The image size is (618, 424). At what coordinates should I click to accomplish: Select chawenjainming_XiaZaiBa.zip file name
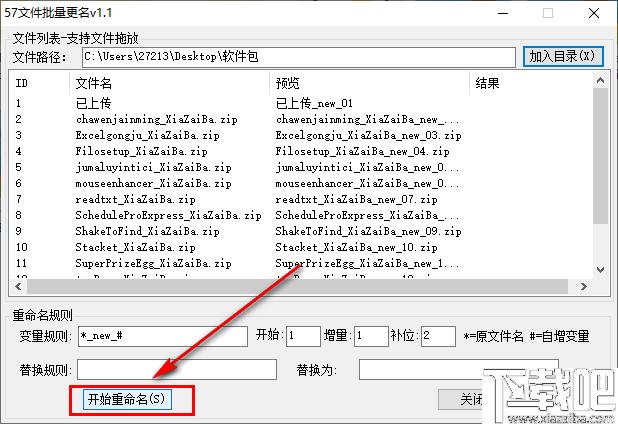pos(156,119)
